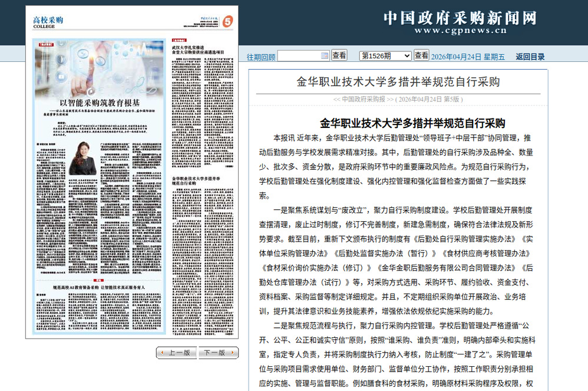Open the calendar date picker icon
The height and width of the screenshot is (391, 588).
coord(325,55)
